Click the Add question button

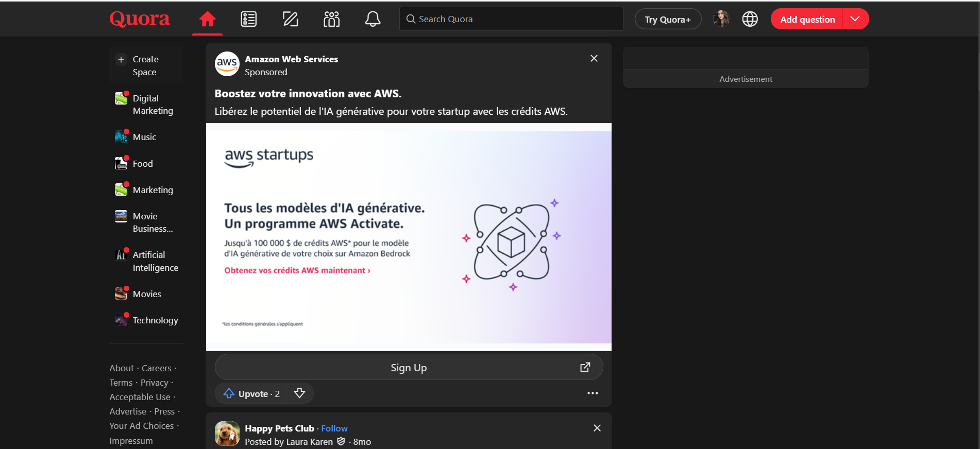(807, 19)
